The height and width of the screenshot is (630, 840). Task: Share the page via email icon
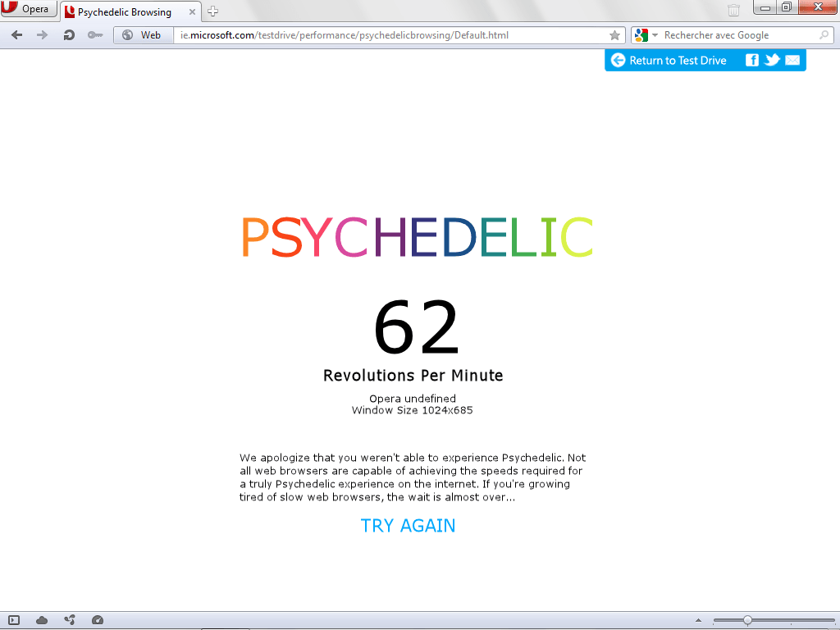(792, 60)
